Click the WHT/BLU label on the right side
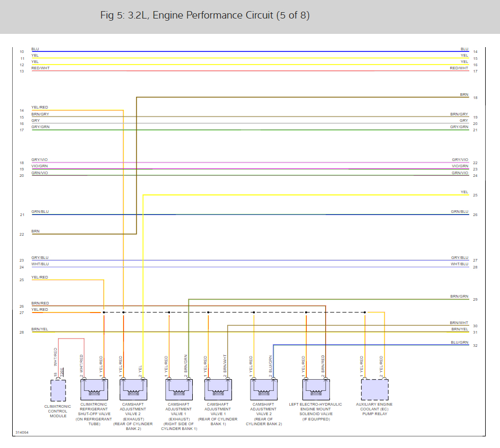The height and width of the screenshot is (448, 500). click(x=460, y=264)
